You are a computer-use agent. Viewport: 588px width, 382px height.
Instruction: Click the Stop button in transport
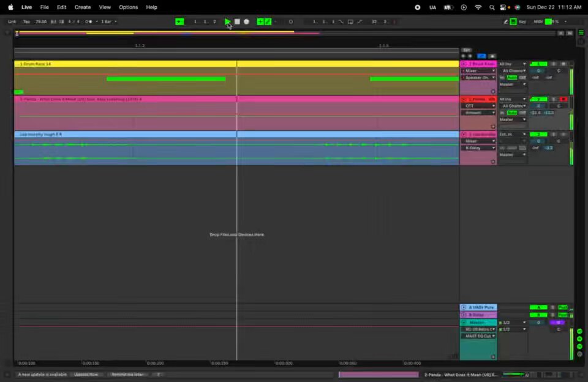click(237, 22)
